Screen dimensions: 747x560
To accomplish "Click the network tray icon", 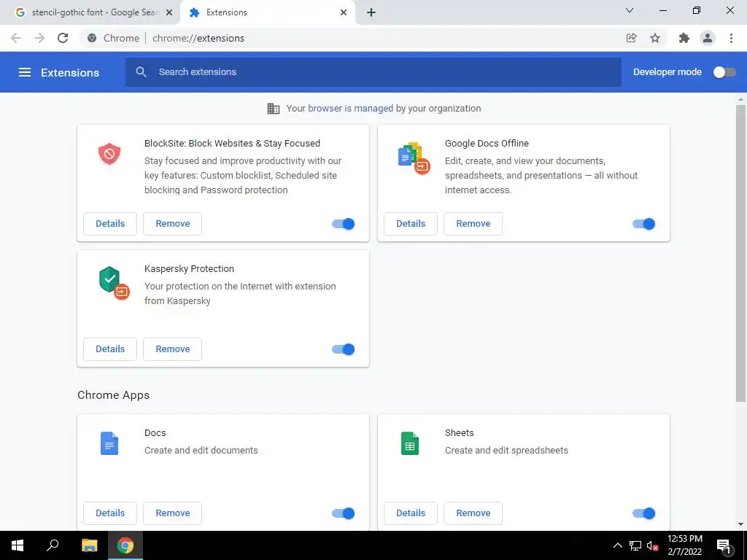I will coord(635,545).
